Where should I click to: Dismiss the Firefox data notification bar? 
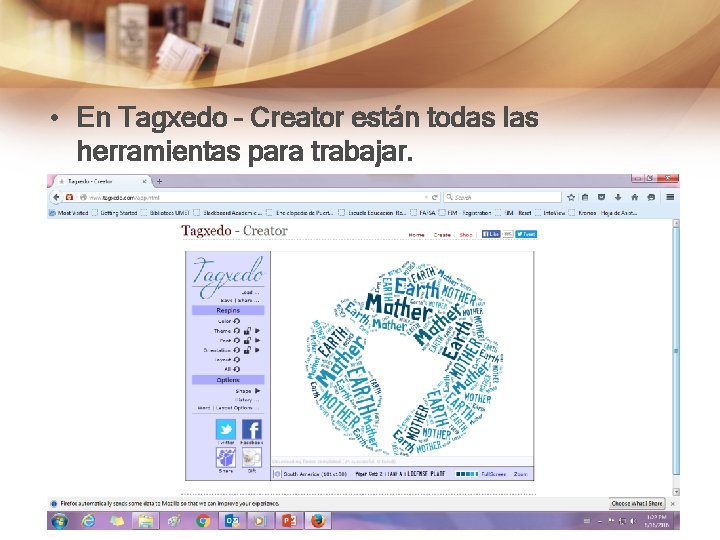click(673, 504)
